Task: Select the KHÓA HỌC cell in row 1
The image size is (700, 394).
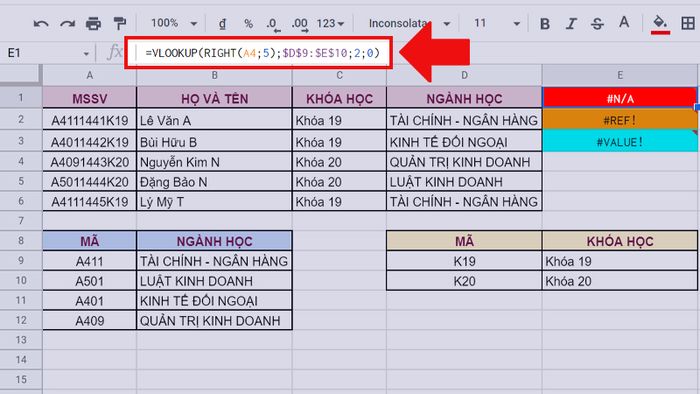Action: 339,98
